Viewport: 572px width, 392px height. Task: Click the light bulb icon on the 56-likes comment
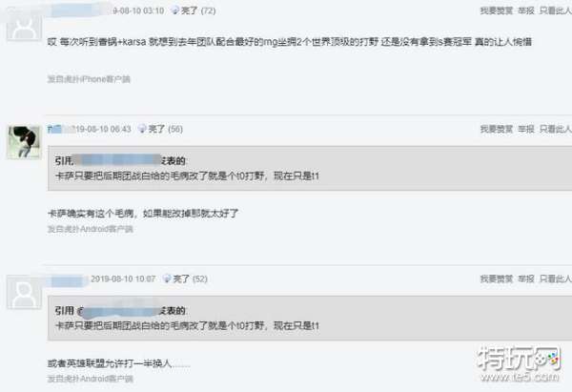click(142, 129)
